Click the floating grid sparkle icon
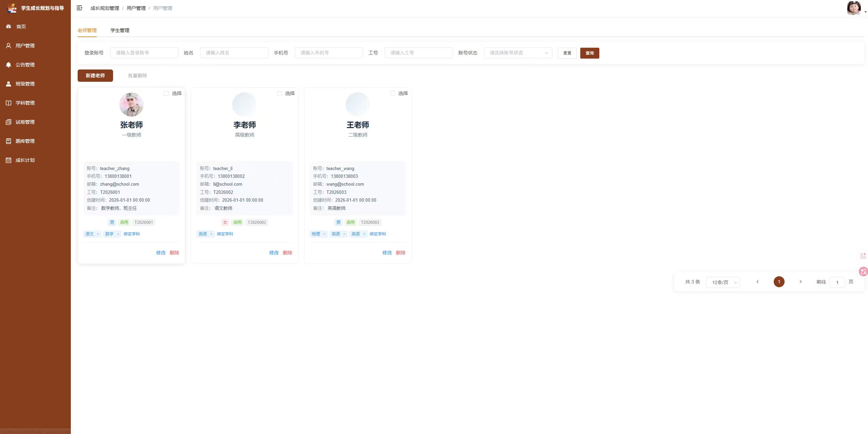Screen dimensions: 868x434 coord(863,256)
